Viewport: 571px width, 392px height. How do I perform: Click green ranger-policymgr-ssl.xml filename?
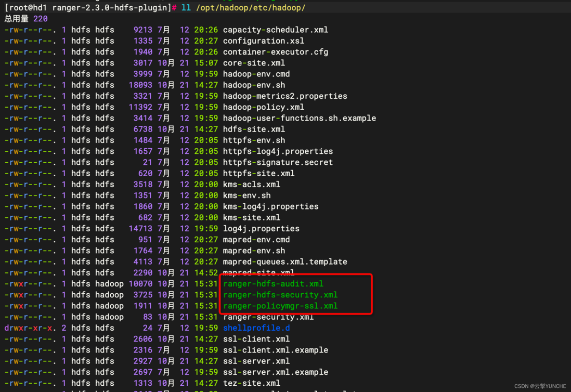pos(280,306)
